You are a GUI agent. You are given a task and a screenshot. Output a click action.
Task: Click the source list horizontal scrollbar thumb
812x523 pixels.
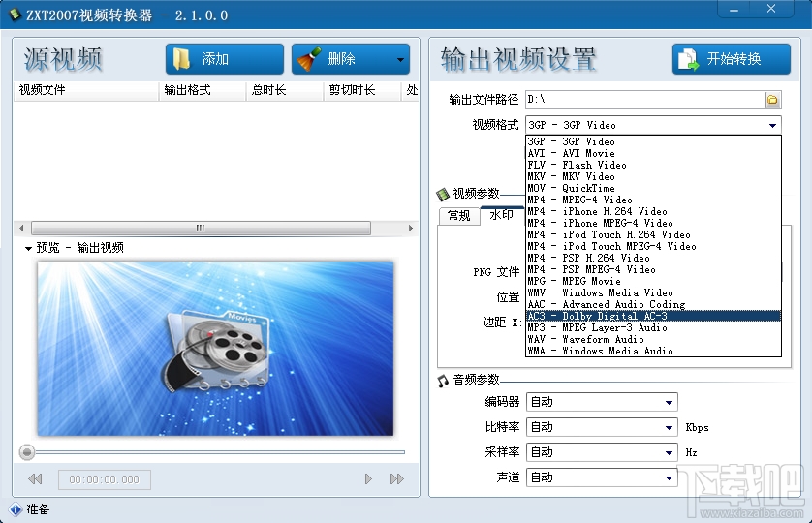201,228
